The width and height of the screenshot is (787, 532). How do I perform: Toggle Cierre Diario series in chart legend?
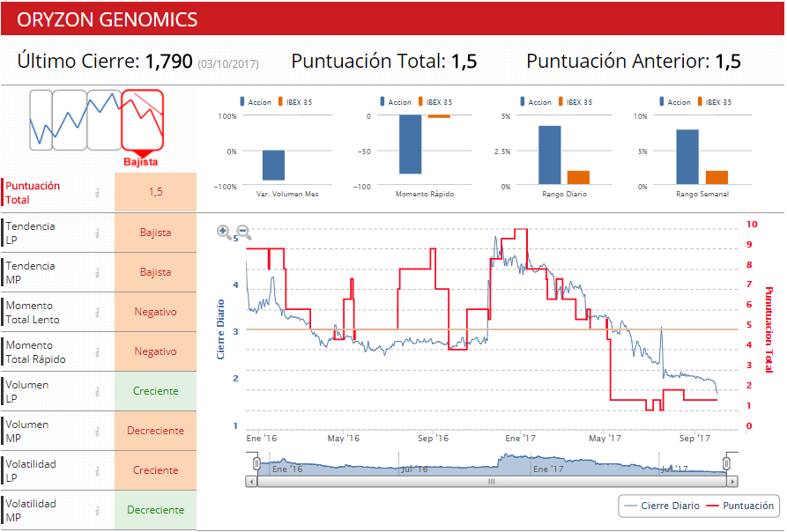click(662, 506)
